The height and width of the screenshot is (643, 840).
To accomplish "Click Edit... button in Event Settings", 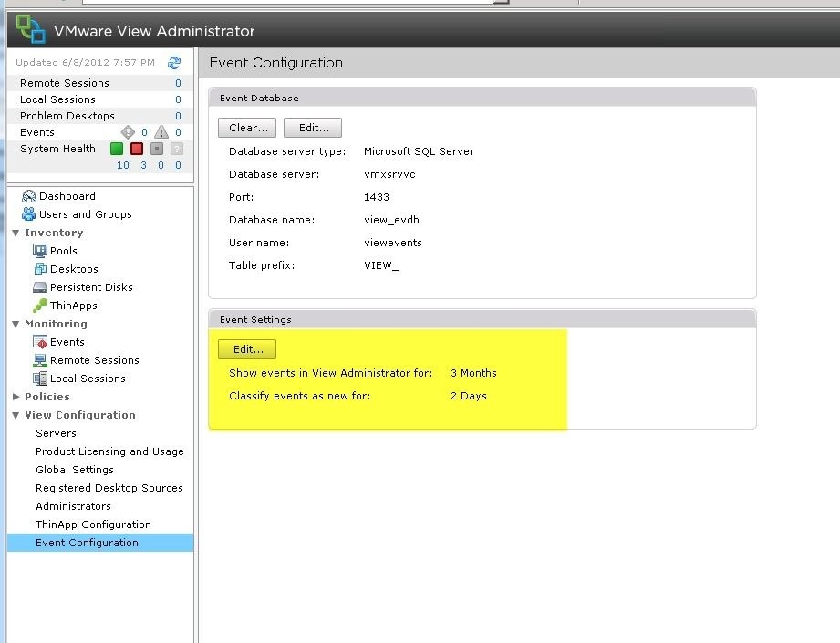I will (x=247, y=349).
